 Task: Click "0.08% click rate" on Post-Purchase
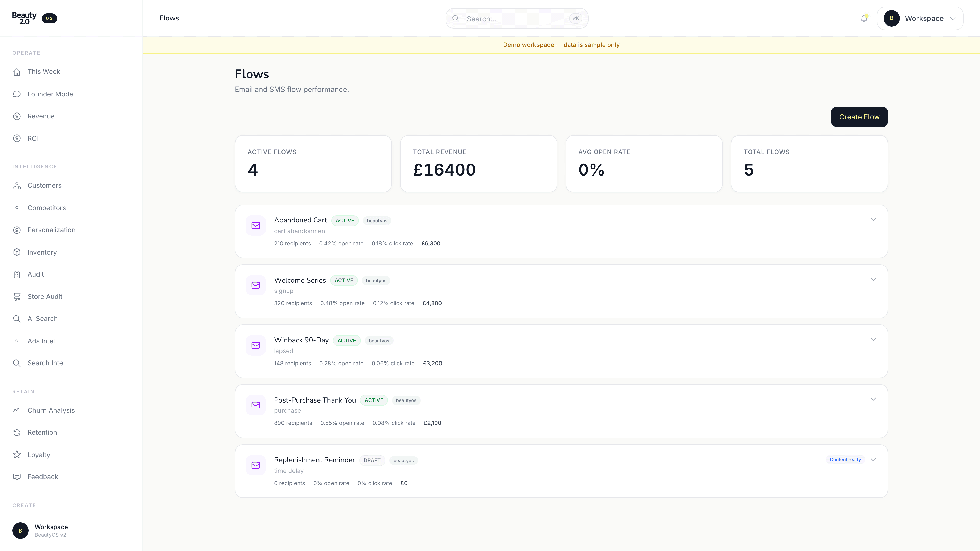coord(394,423)
